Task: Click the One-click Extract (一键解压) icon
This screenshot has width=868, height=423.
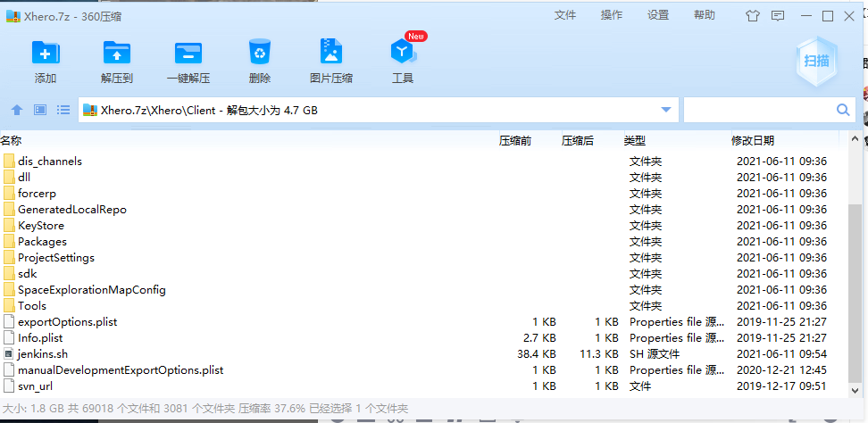Action: (188, 54)
